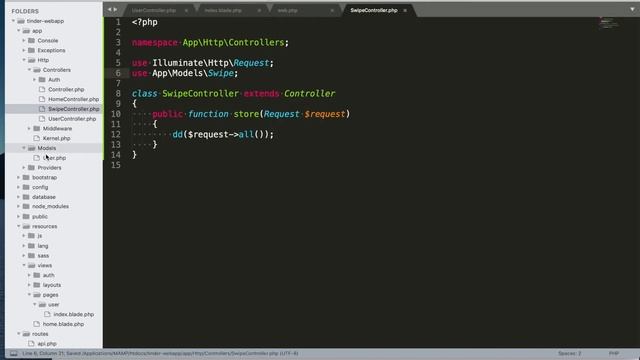Collapse the user folder under pages

[35, 304]
